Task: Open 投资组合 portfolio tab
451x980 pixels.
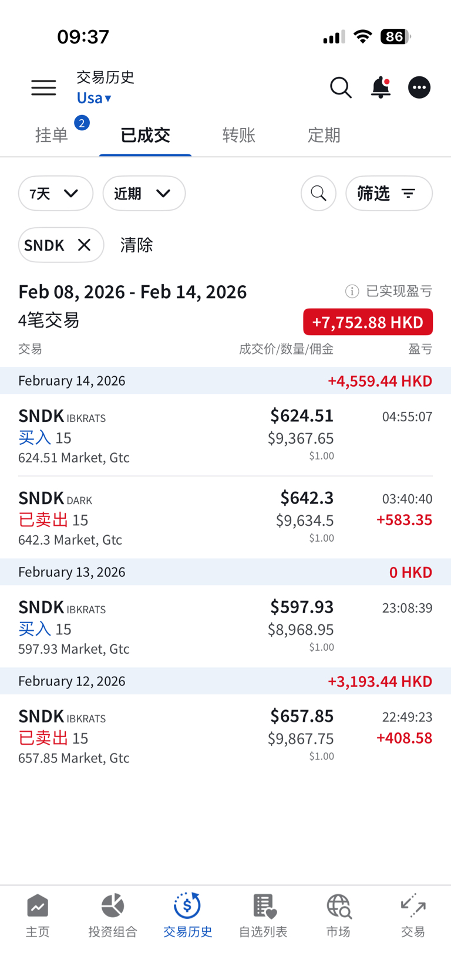Action: click(113, 915)
